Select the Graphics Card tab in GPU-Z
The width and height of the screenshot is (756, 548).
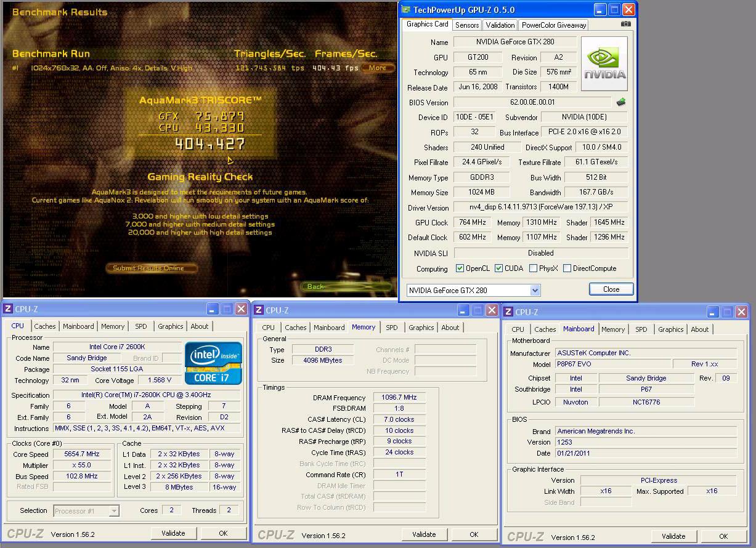click(x=427, y=24)
